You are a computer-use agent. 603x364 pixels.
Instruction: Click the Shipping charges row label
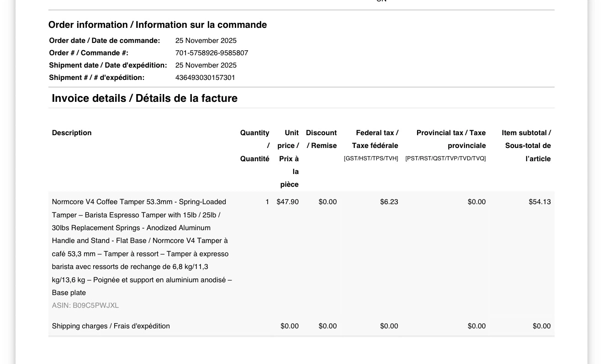[111, 326]
